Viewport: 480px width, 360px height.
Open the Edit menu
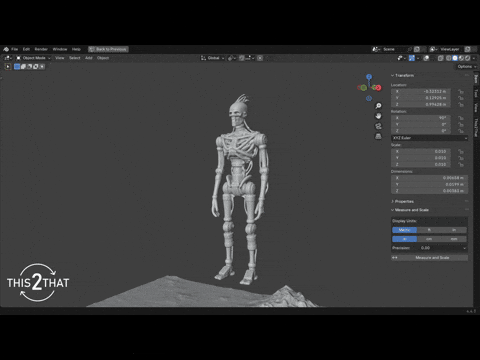point(26,49)
